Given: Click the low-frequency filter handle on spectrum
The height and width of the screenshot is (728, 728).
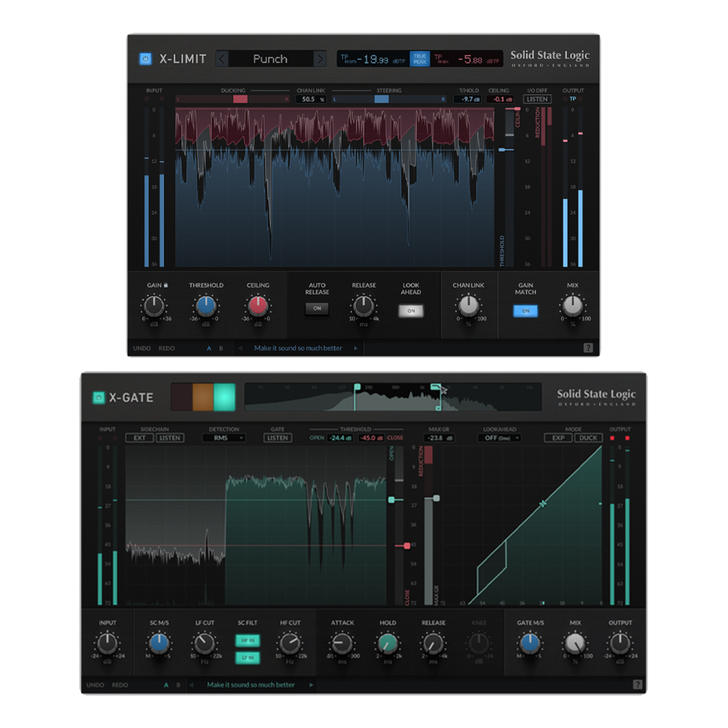Looking at the screenshot, I should [x=357, y=387].
